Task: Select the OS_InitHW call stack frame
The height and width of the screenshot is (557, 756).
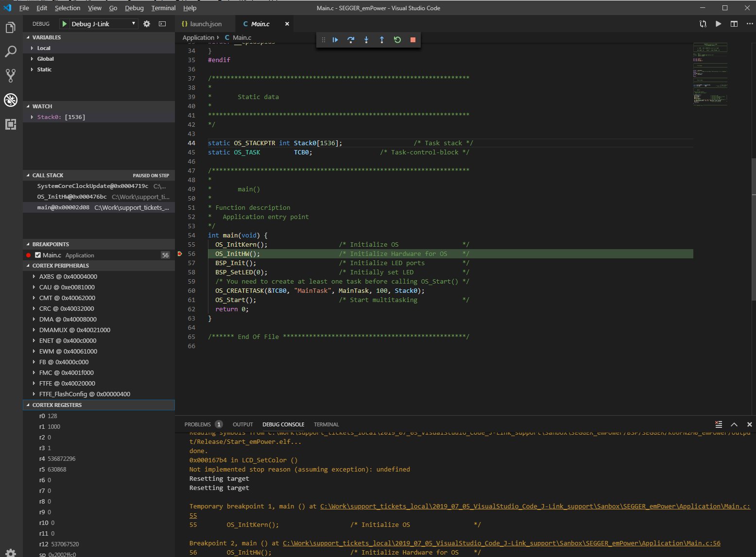Action: tap(72, 197)
